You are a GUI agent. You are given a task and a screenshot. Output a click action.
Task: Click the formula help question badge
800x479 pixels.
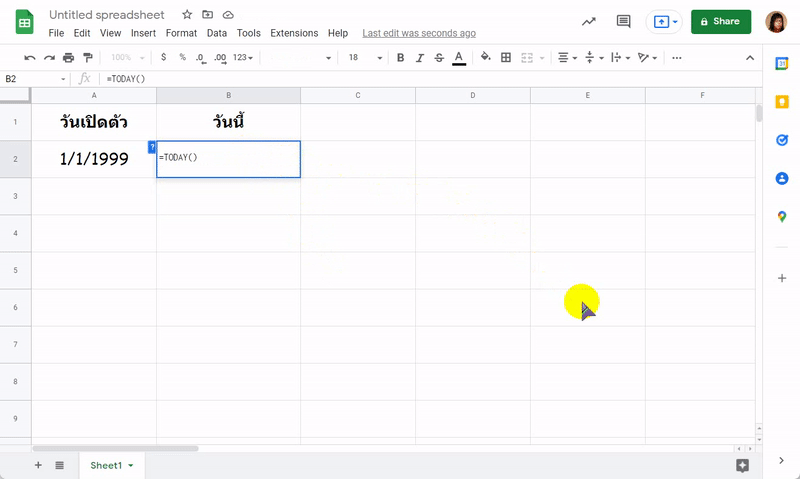point(152,147)
